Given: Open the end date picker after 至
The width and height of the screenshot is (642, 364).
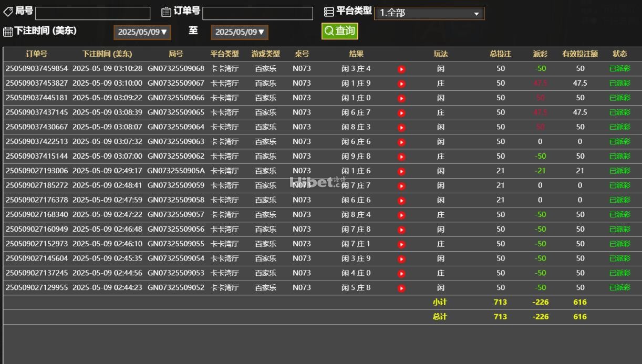Looking at the screenshot, I should pyautogui.click(x=240, y=32).
